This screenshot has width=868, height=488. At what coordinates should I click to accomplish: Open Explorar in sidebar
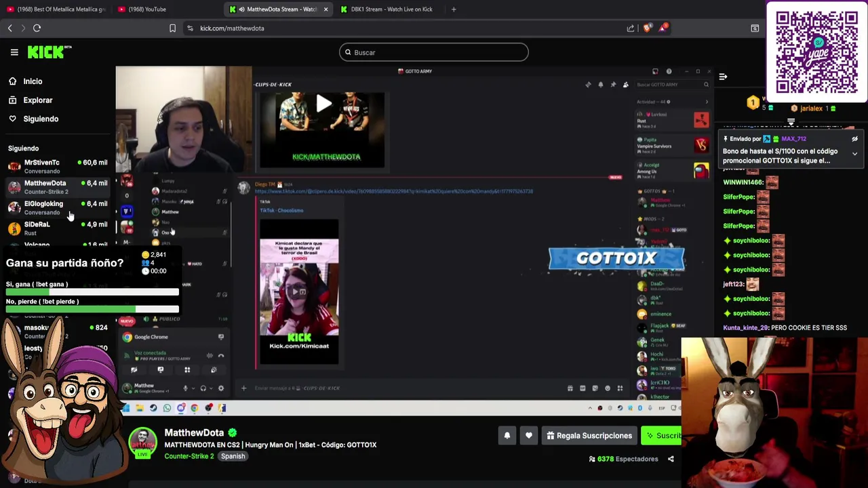click(38, 100)
